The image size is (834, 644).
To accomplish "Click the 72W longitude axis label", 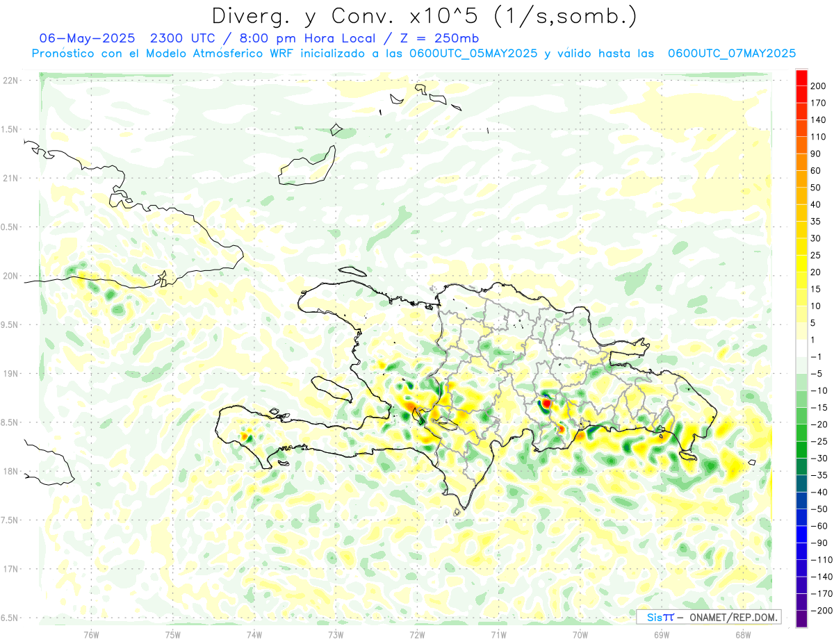I will (x=417, y=634).
